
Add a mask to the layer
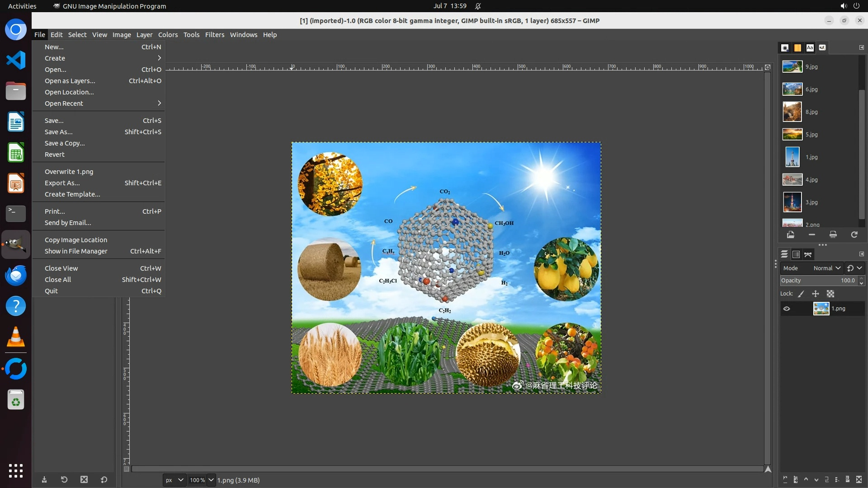(848, 479)
